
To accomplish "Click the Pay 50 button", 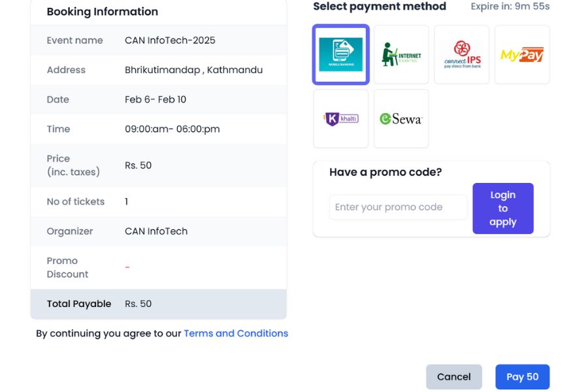I will tap(523, 376).
